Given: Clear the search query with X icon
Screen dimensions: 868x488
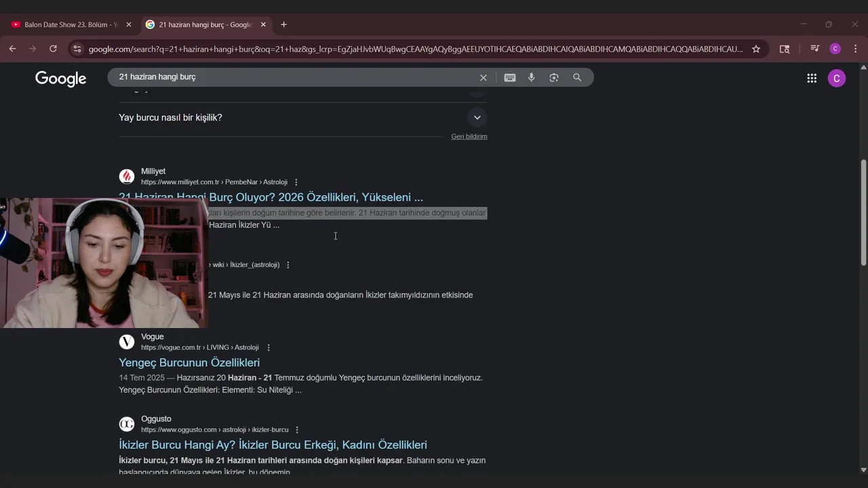Looking at the screenshot, I should 484,77.
